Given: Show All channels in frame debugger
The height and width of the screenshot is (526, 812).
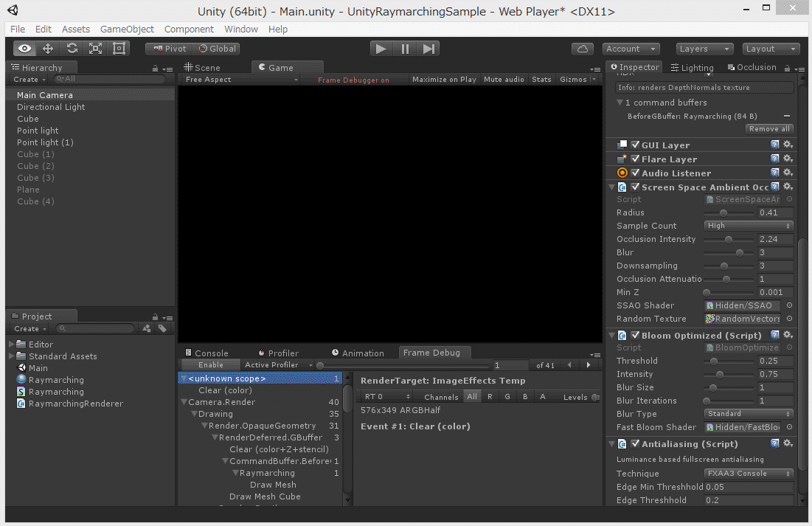Looking at the screenshot, I should (472, 396).
